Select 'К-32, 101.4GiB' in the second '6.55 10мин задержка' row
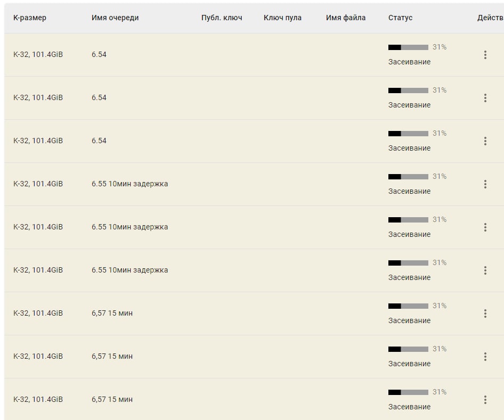 [38, 227]
